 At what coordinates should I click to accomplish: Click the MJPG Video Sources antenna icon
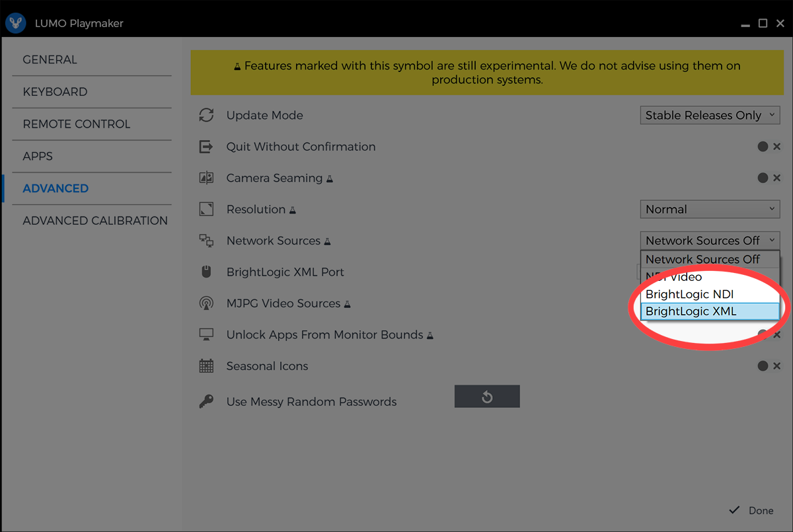point(206,303)
